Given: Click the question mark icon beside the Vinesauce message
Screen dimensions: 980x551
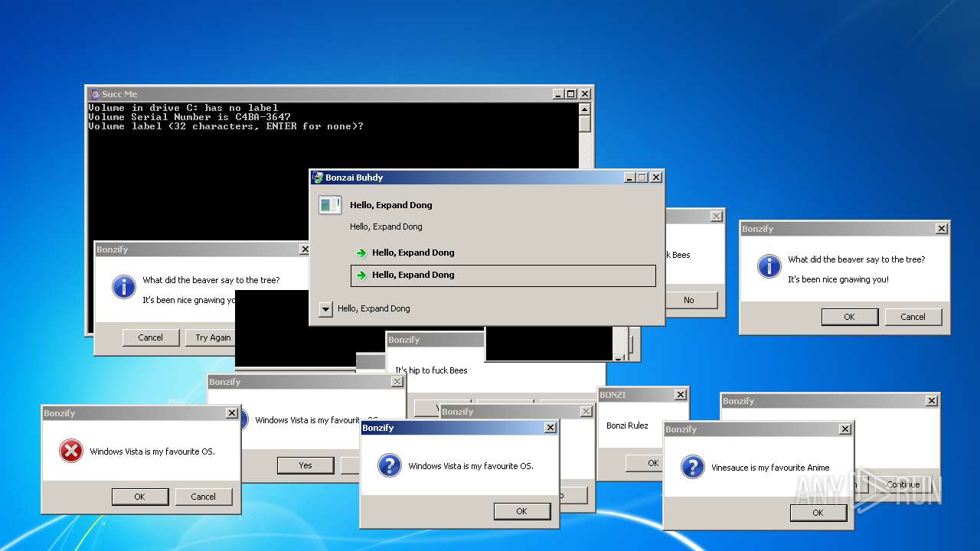Looking at the screenshot, I should (x=692, y=467).
